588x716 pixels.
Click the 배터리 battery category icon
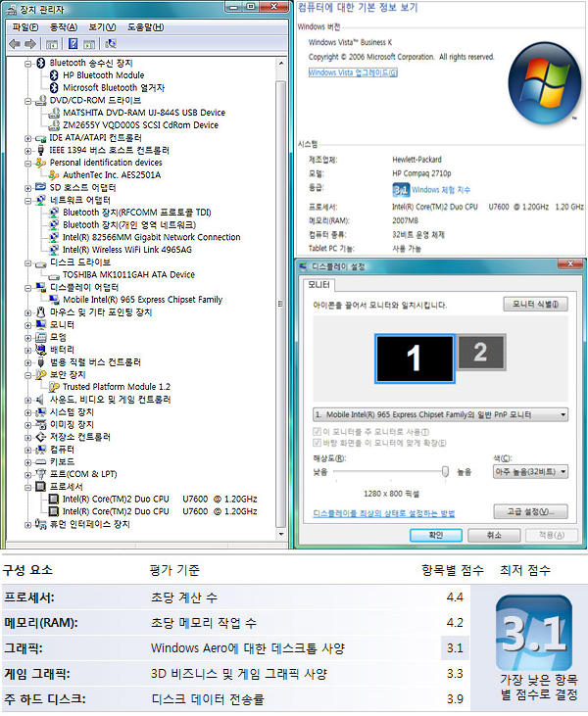click(40, 350)
